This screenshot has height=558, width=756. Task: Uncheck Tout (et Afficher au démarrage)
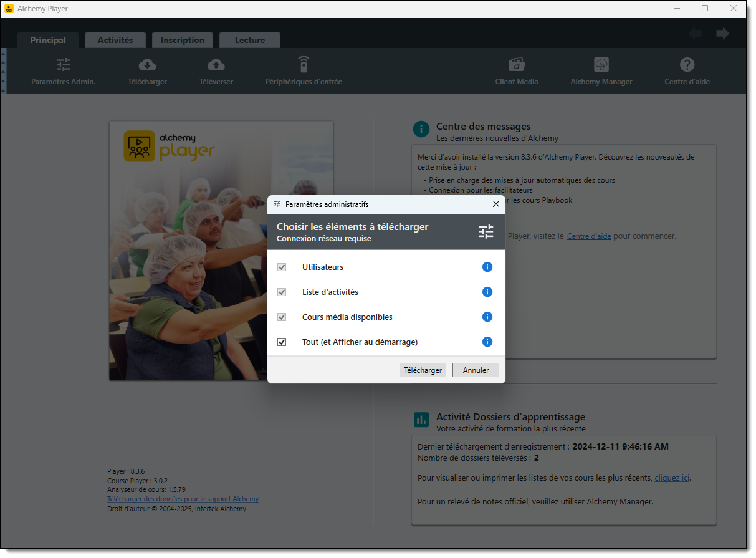pos(282,342)
